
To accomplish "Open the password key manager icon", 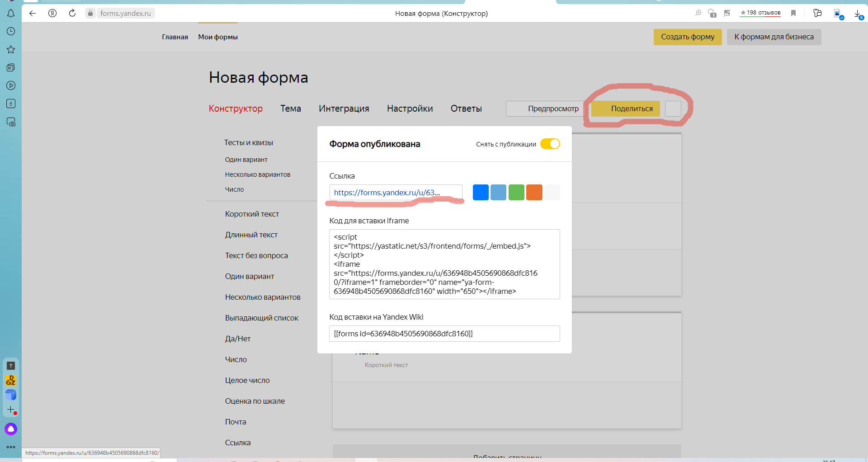I will pyautogui.click(x=817, y=13).
